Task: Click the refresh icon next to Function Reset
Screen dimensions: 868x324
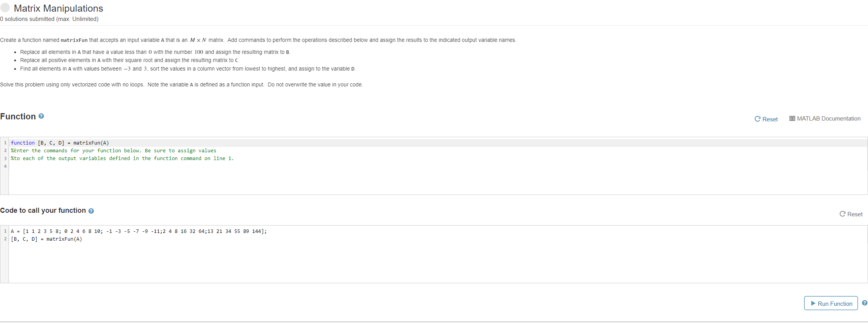Action: [757, 119]
